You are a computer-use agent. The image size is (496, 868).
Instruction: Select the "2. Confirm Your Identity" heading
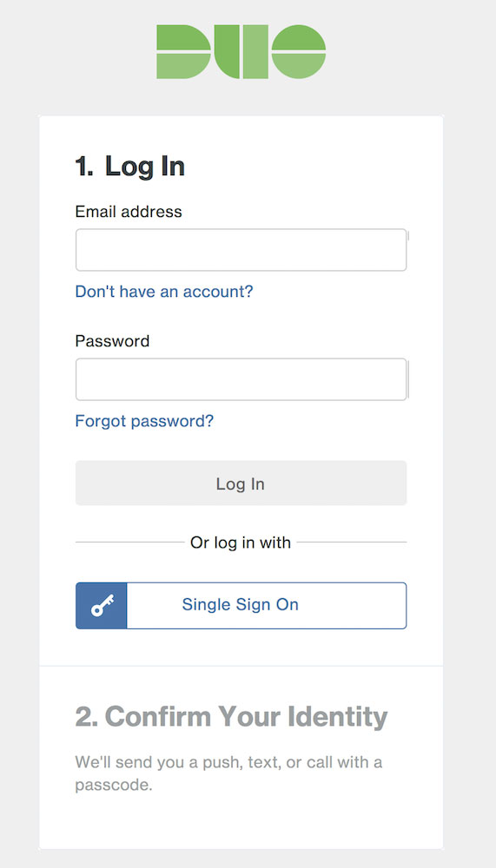point(231,716)
